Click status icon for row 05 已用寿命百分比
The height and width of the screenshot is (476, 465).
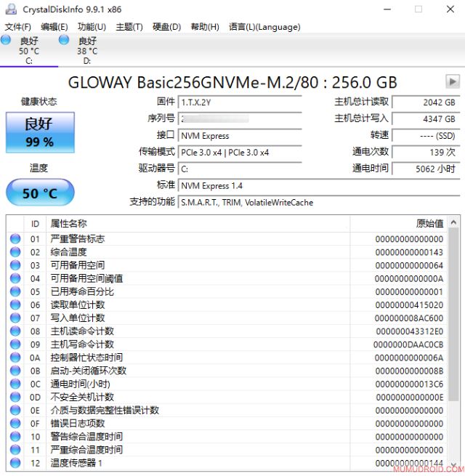click(15, 291)
